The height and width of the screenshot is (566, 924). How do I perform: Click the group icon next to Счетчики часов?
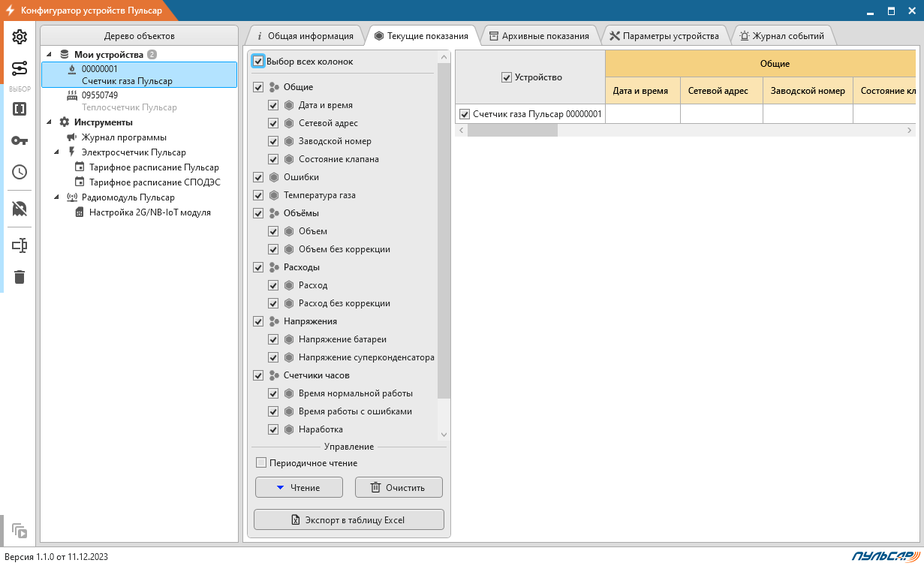pyautogui.click(x=274, y=375)
